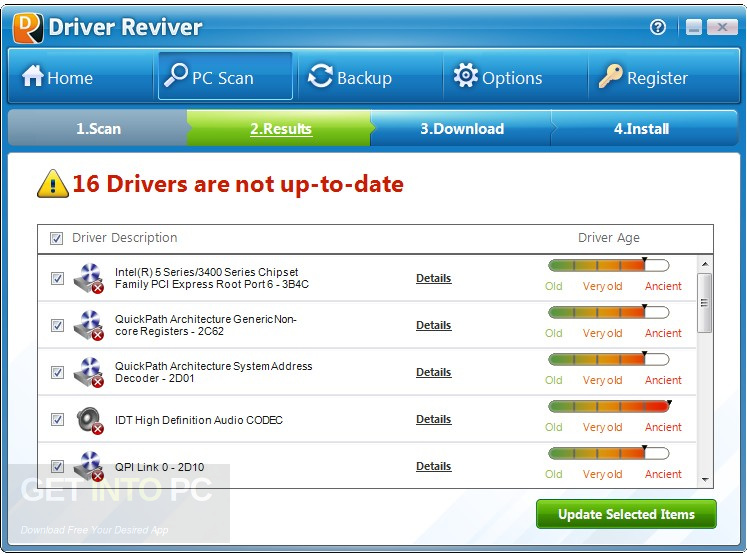
Task: Click the Register key icon
Action: pyautogui.click(x=610, y=76)
